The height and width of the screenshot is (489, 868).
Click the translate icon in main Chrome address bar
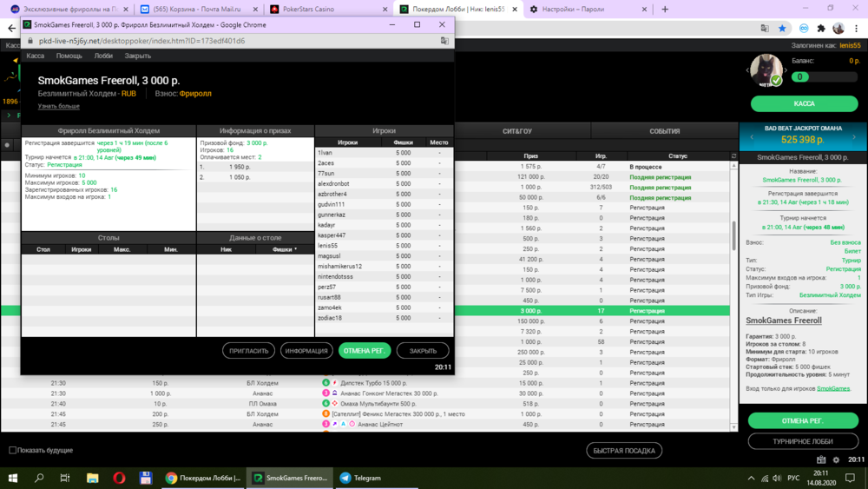(x=765, y=29)
